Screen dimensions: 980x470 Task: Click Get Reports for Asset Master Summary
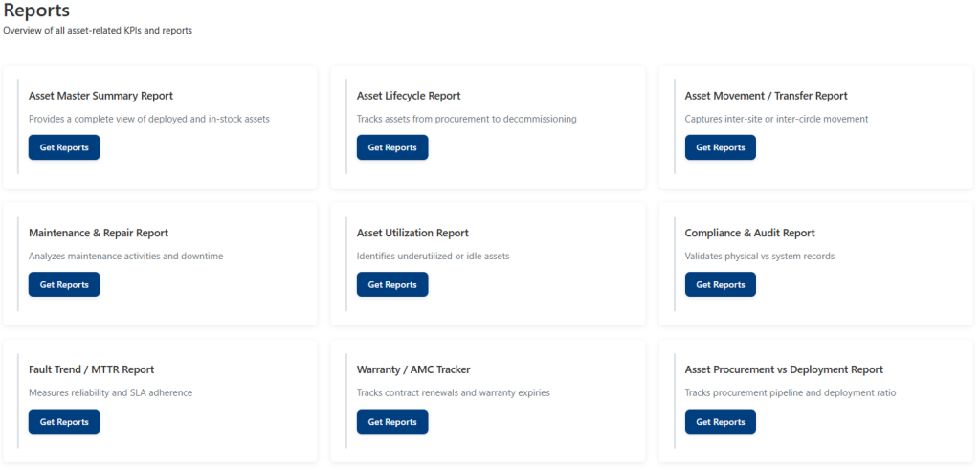tap(64, 147)
